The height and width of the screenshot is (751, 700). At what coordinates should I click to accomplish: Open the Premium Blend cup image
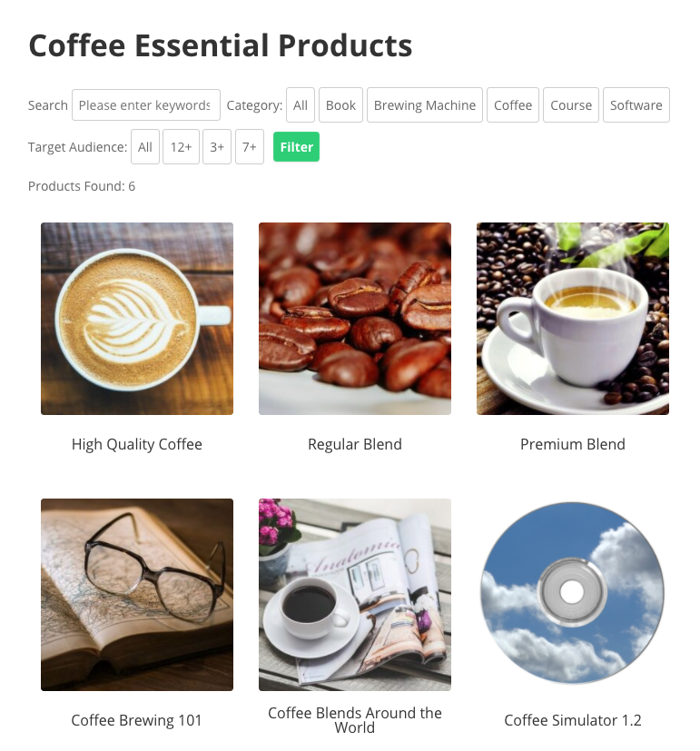[x=573, y=319]
